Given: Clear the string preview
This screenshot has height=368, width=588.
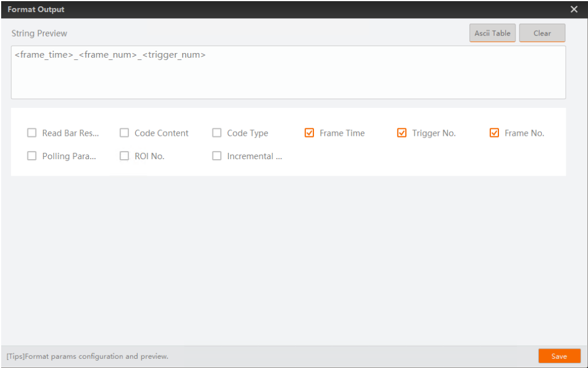Looking at the screenshot, I should pos(542,33).
